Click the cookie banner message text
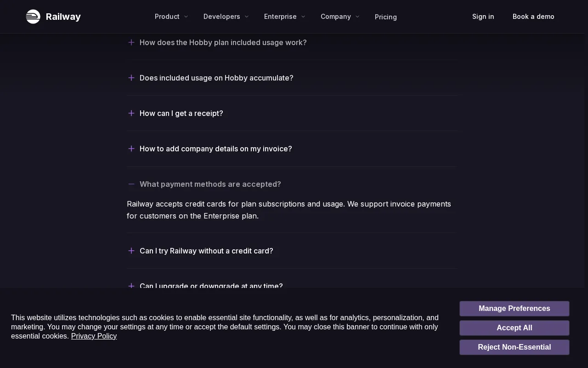588x368 pixels. pos(225,327)
